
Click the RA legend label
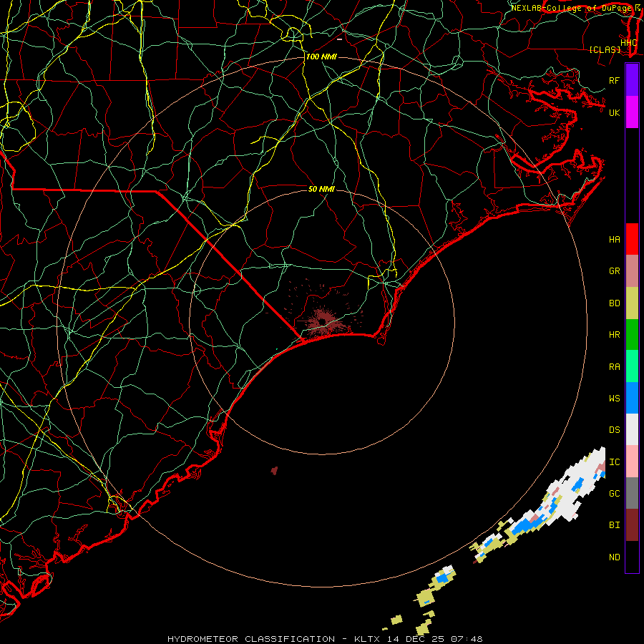pyautogui.click(x=614, y=367)
